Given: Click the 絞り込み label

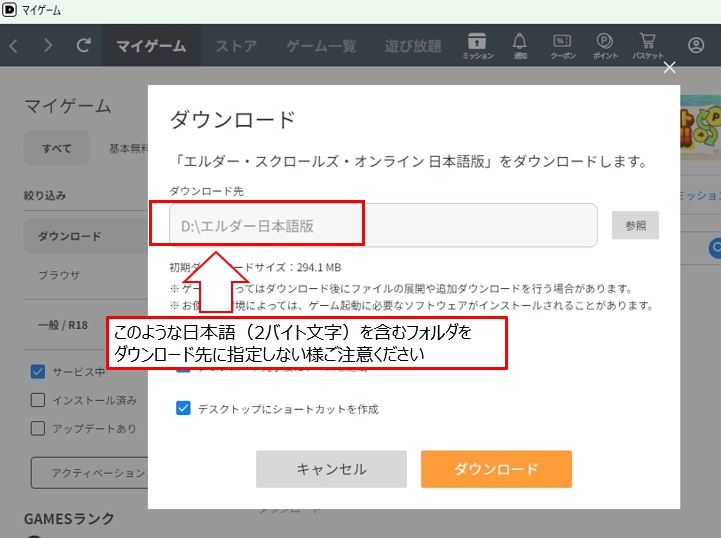Looking at the screenshot, I should point(45,195).
